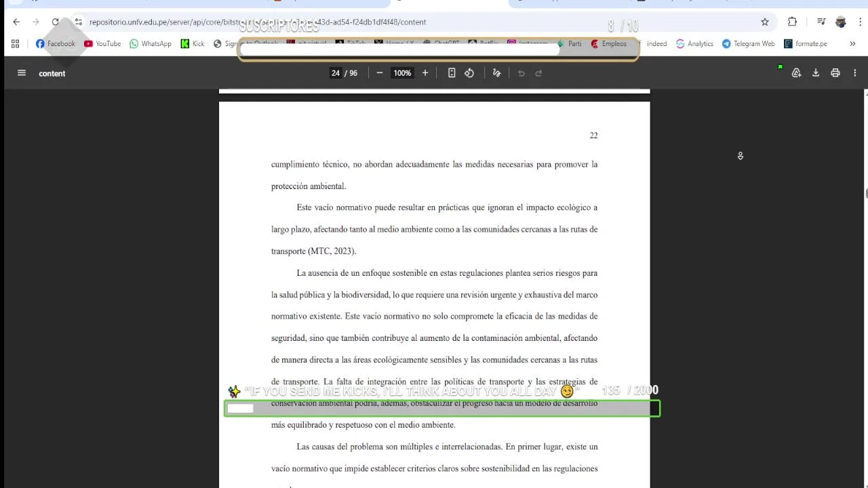Viewport: 868px width, 488px height.
Task: Download the PDF file
Action: pos(816,73)
